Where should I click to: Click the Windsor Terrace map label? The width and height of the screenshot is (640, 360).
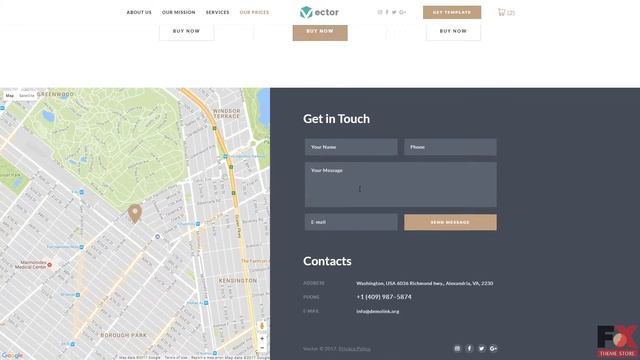pos(227,113)
